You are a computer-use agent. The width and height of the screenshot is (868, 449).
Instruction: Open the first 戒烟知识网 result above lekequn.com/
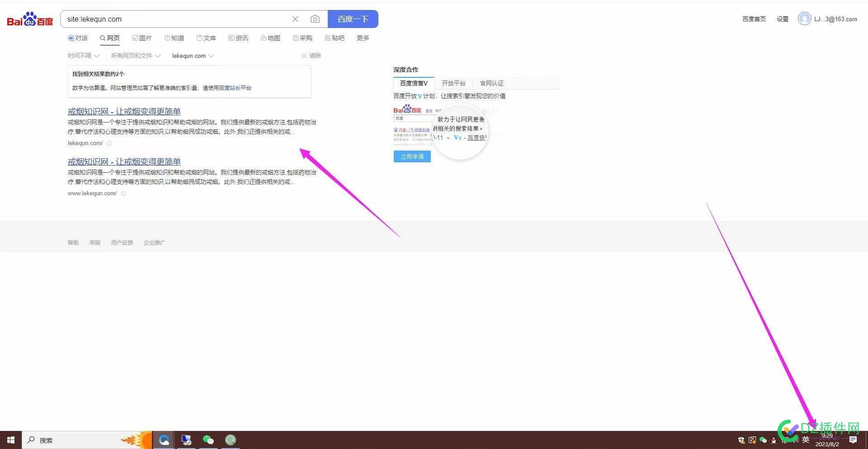124,111
